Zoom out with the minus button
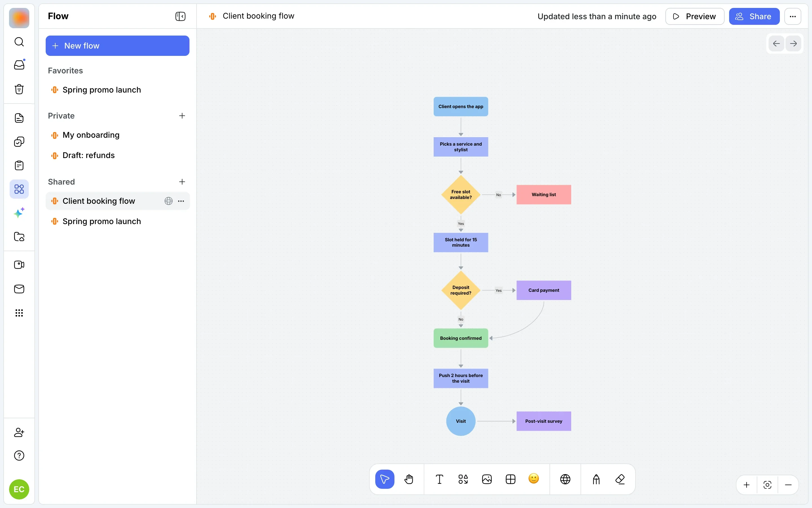The width and height of the screenshot is (812, 508). 789,485
